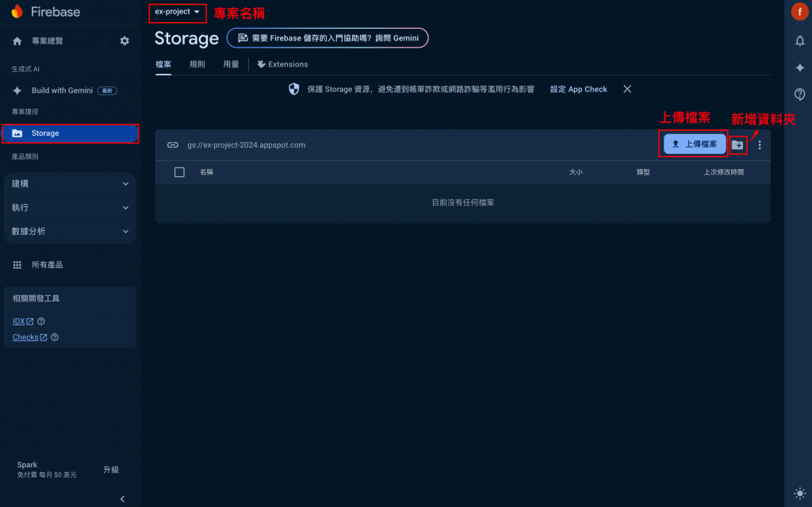Switch to the 用量 tab
This screenshot has width=812, height=507.
231,64
